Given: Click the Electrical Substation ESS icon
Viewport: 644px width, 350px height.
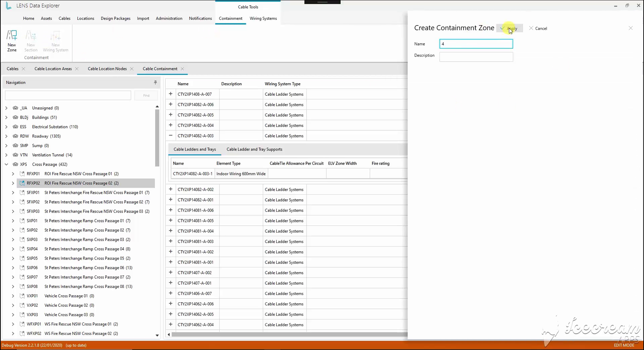Looking at the screenshot, I should point(15,127).
